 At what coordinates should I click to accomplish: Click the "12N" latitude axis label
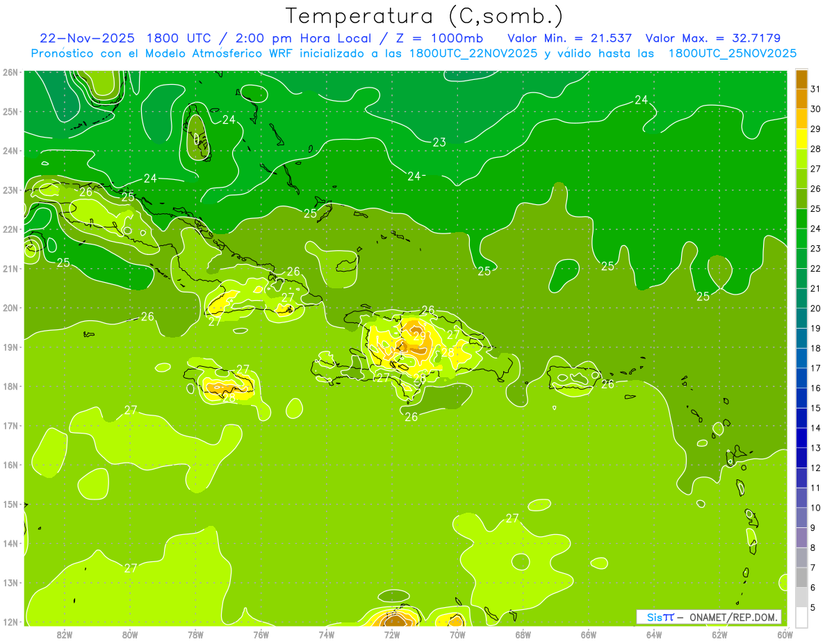tap(10, 622)
